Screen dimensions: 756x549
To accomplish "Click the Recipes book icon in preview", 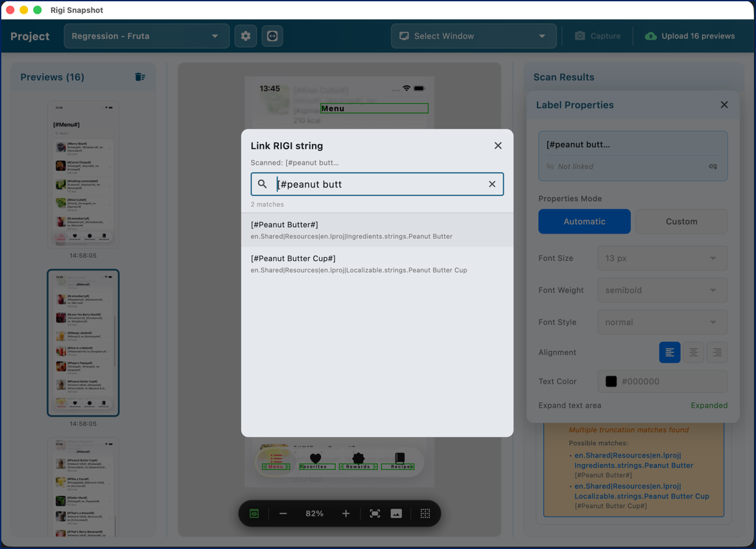I will point(399,457).
